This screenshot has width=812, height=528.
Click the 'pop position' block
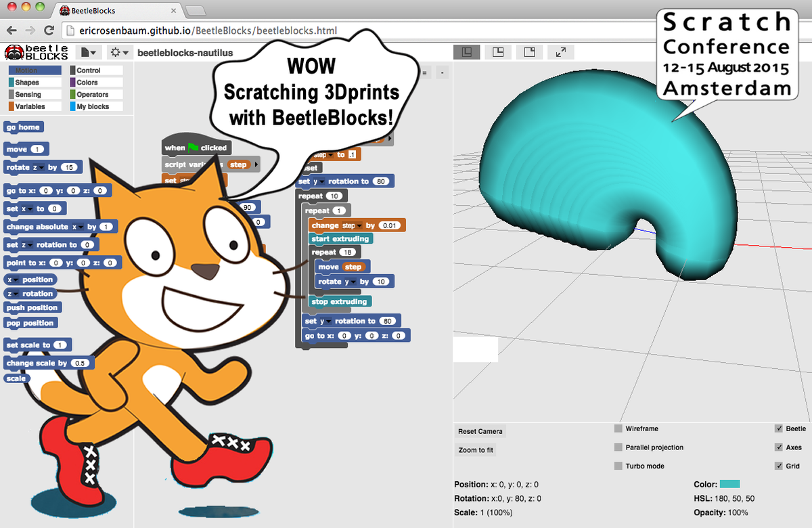[x=30, y=324]
